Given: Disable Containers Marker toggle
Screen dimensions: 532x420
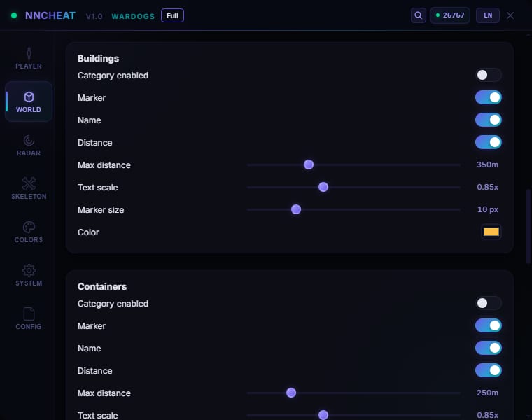Looking at the screenshot, I should tap(488, 325).
